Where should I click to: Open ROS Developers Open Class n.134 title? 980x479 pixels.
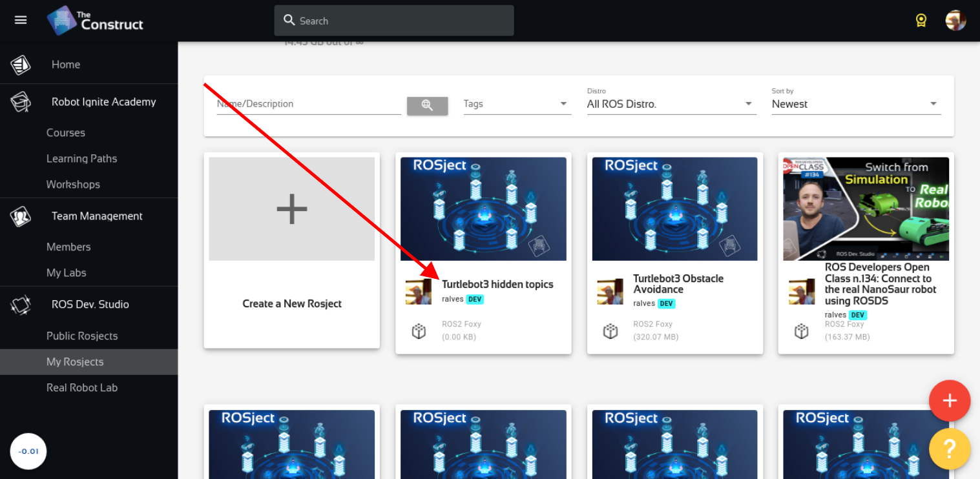click(x=881, y=284)
